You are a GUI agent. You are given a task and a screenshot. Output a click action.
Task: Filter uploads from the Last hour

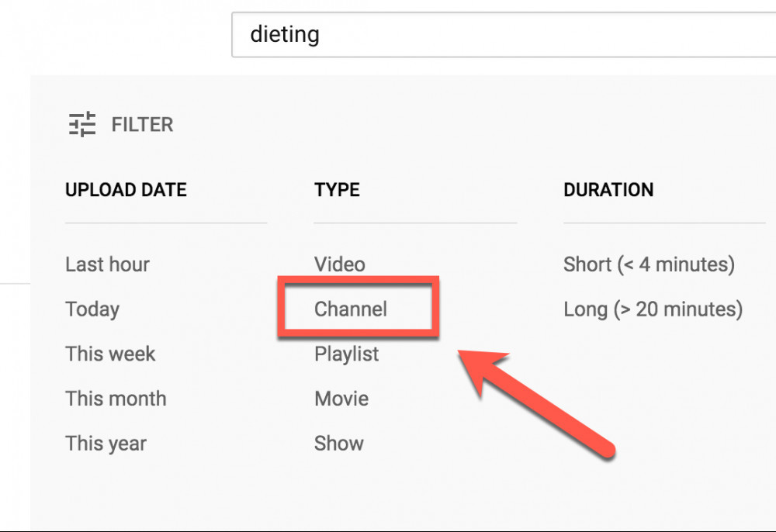click(107, 264)
